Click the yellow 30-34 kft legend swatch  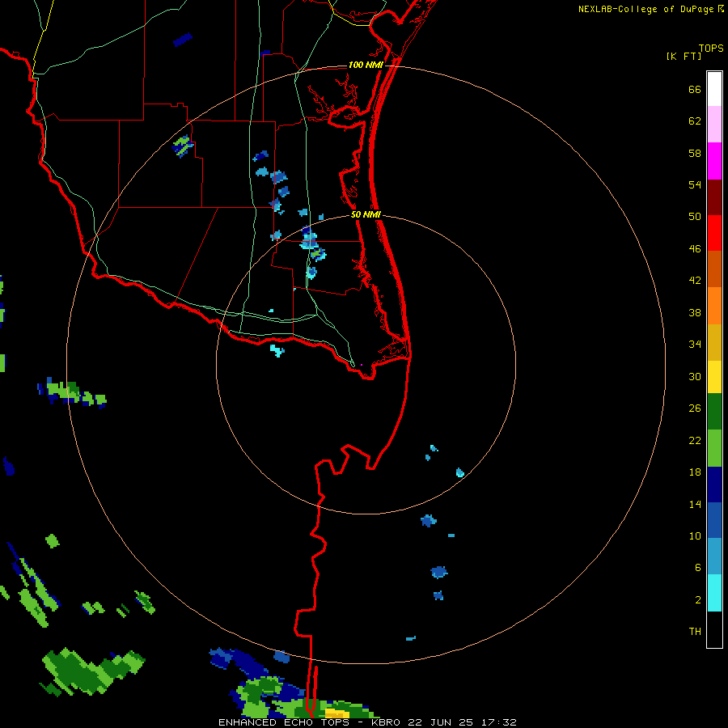pos(714,377)
